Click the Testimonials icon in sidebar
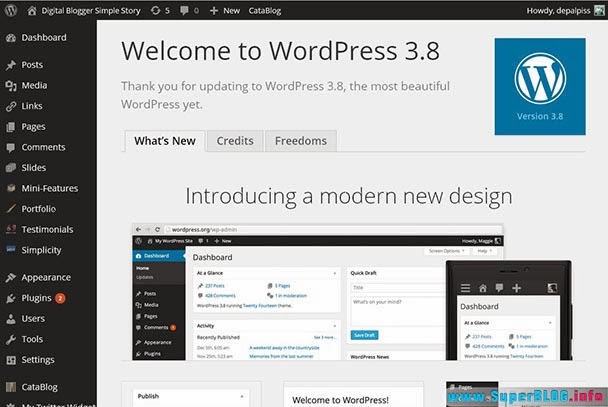This screenshot has width=608, height=407. [x=11, y=229]
